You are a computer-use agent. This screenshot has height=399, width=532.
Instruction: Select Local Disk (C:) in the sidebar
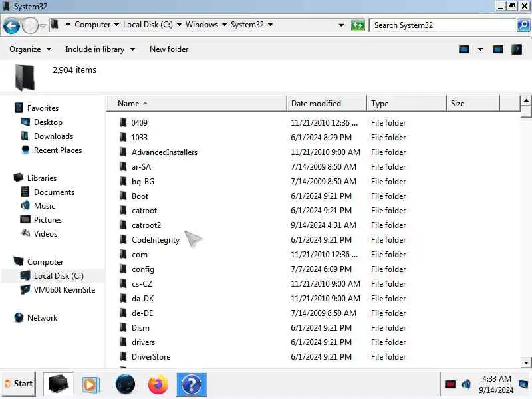click(x=59, y=276)
